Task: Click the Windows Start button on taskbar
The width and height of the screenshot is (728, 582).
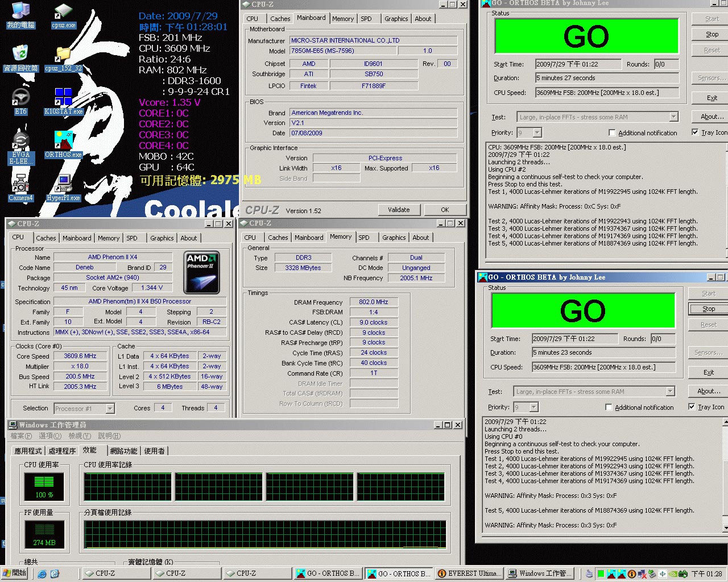Action: click(x=15, y=573)
